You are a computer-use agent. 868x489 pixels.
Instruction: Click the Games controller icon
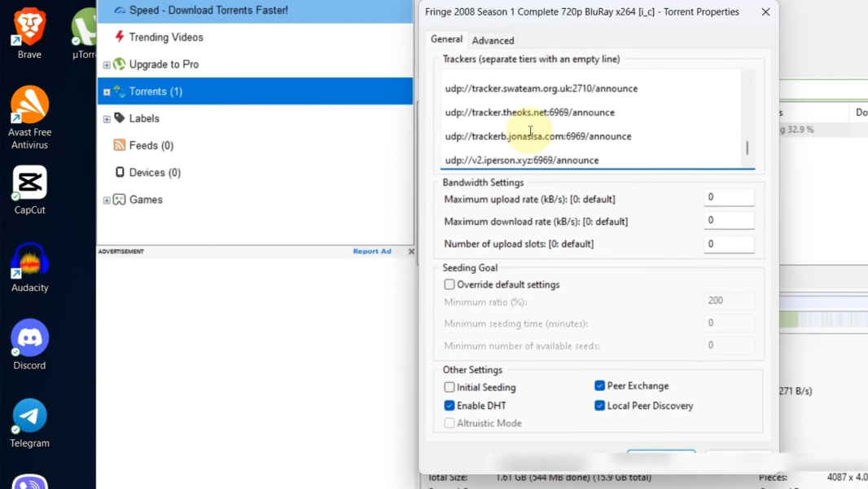[119, 200]
